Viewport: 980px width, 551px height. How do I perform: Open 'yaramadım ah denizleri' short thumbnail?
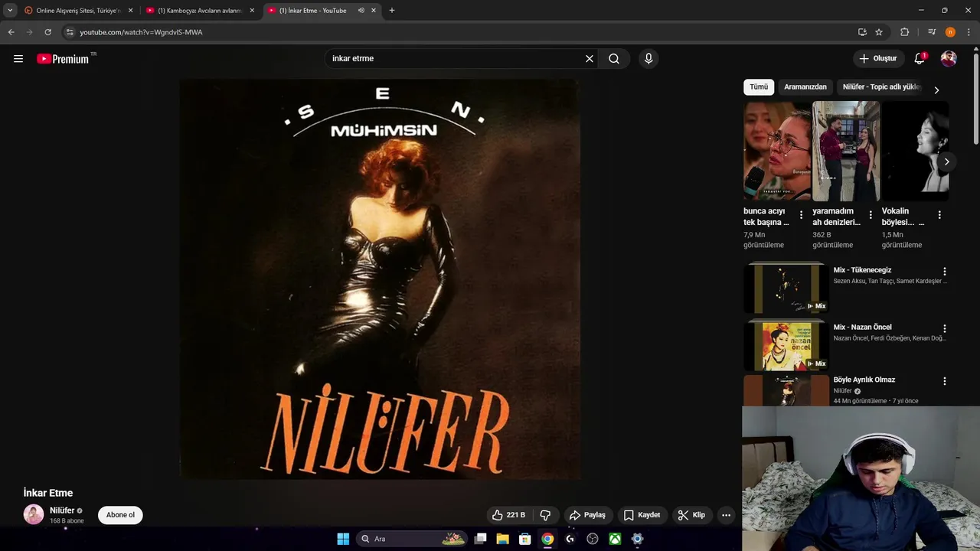point(846,151)
